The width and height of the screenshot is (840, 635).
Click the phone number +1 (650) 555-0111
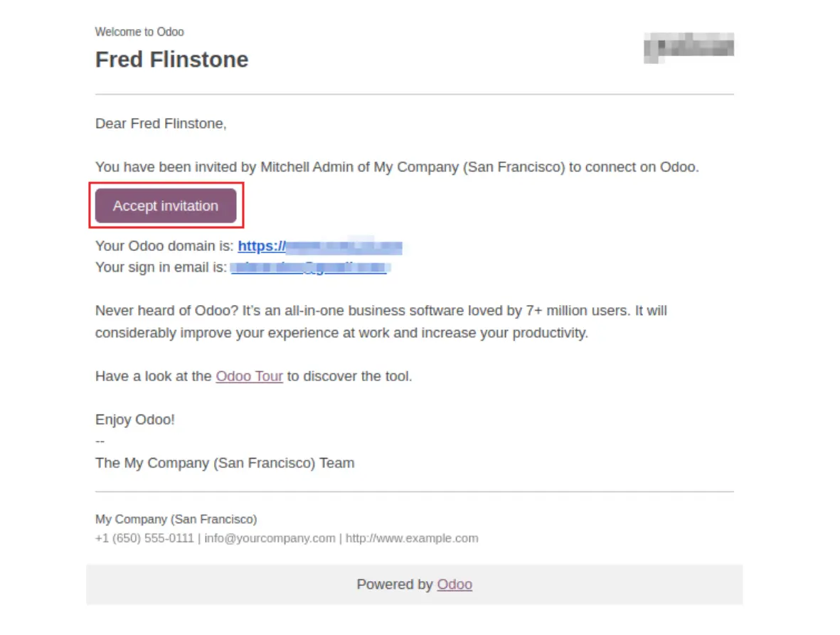point(144,538)
